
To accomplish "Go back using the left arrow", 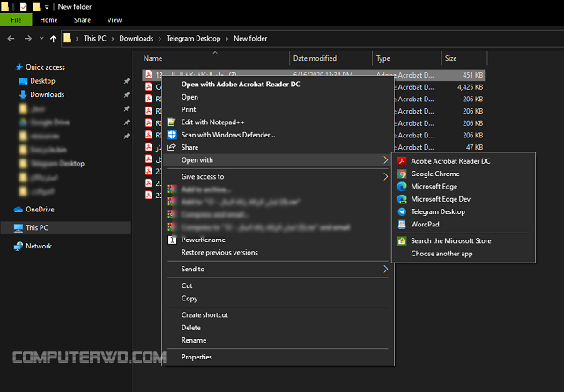I will [11, 39].
